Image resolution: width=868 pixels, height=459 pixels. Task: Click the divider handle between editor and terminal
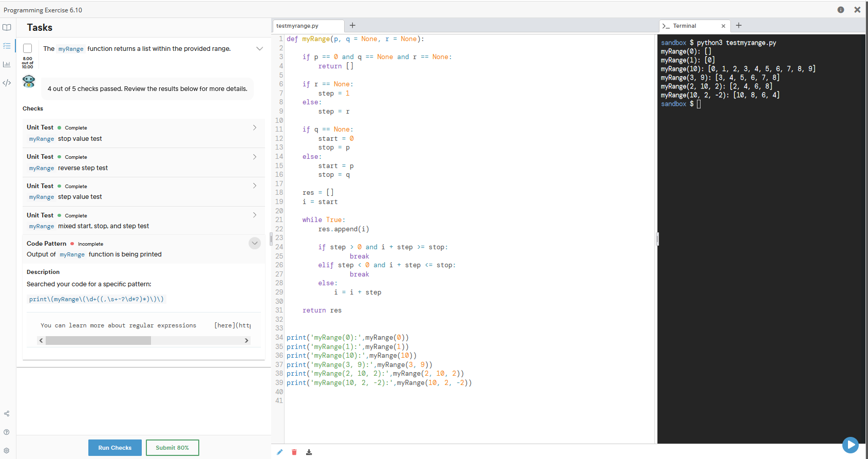pos(657,239)
